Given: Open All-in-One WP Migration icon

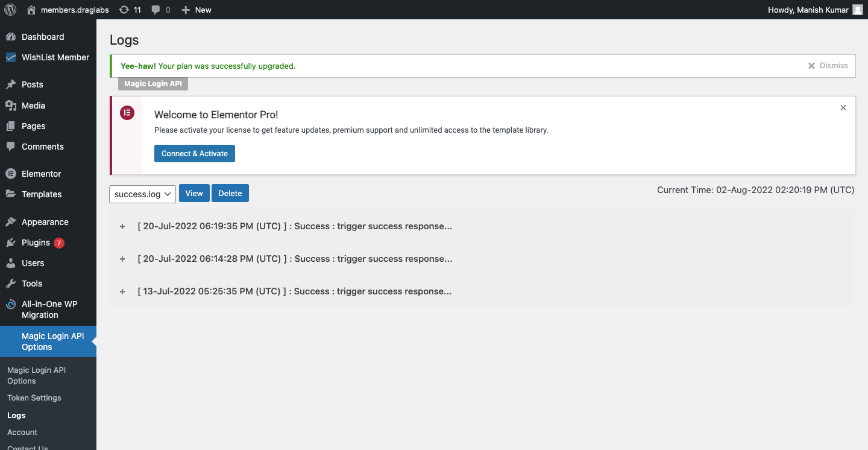Looking at the screenshot, I should [x=11, y=305].
